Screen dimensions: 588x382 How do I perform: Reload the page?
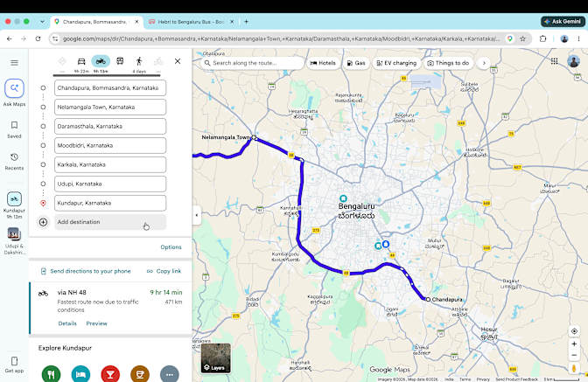pyautogui.click(x=38, y=38)
